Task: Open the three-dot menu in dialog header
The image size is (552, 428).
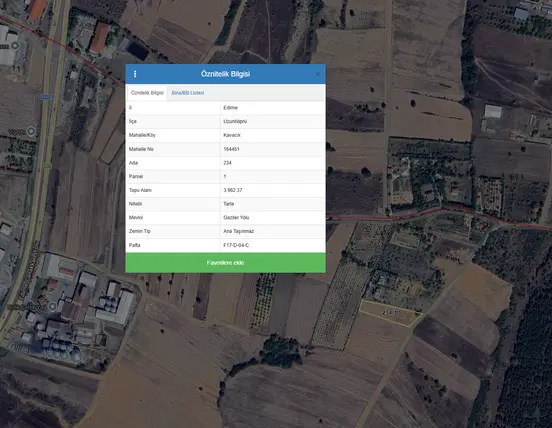Action: pos(135,74)
